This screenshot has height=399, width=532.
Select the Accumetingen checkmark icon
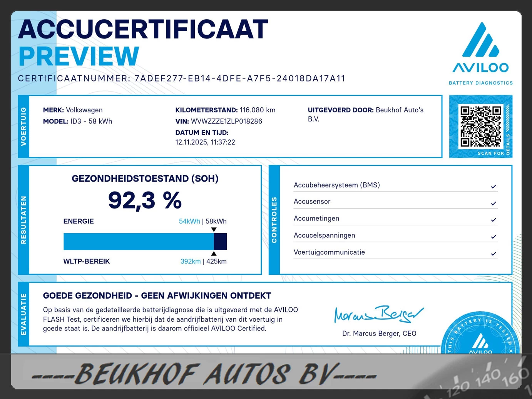coord(493,220)
